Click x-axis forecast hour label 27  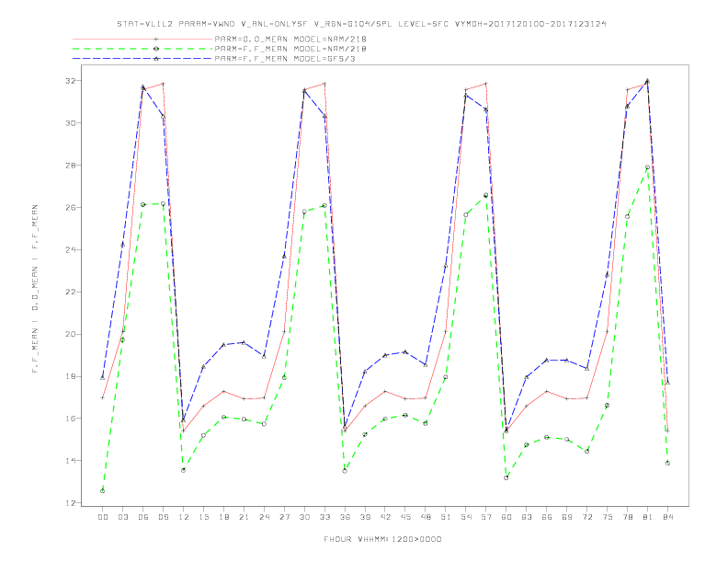(x=284, y=517)
